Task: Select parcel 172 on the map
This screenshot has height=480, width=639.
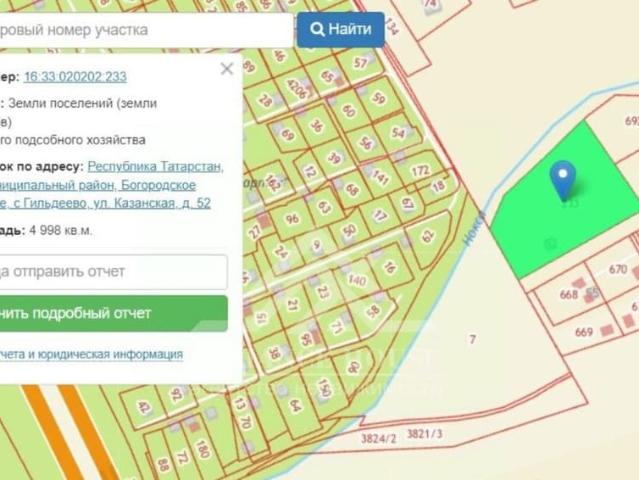Action: tap(420, 172)
